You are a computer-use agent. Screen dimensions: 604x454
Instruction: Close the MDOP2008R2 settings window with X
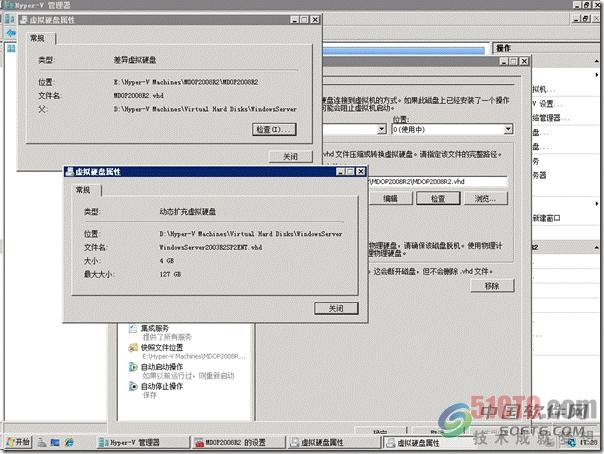point(524,61)
